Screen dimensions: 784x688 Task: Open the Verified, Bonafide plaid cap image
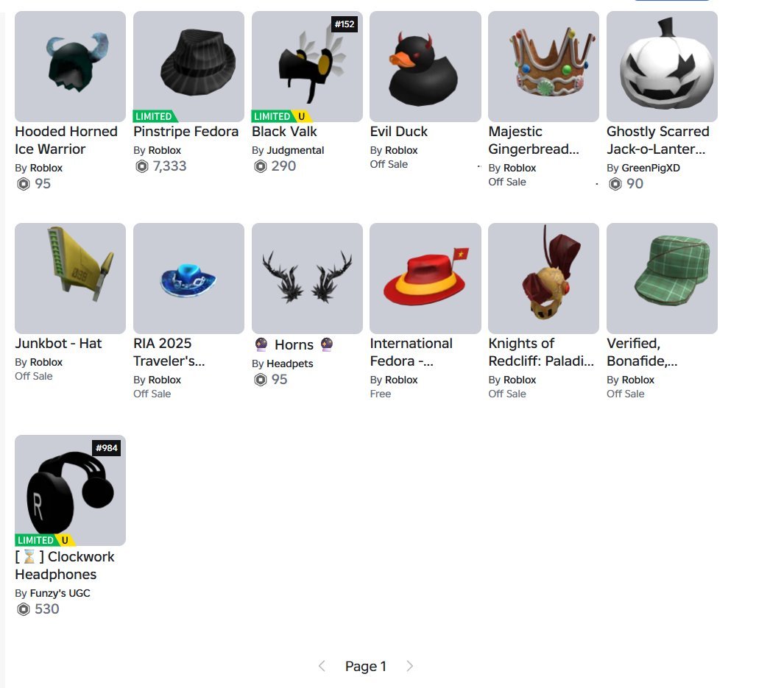pos(662,278)
